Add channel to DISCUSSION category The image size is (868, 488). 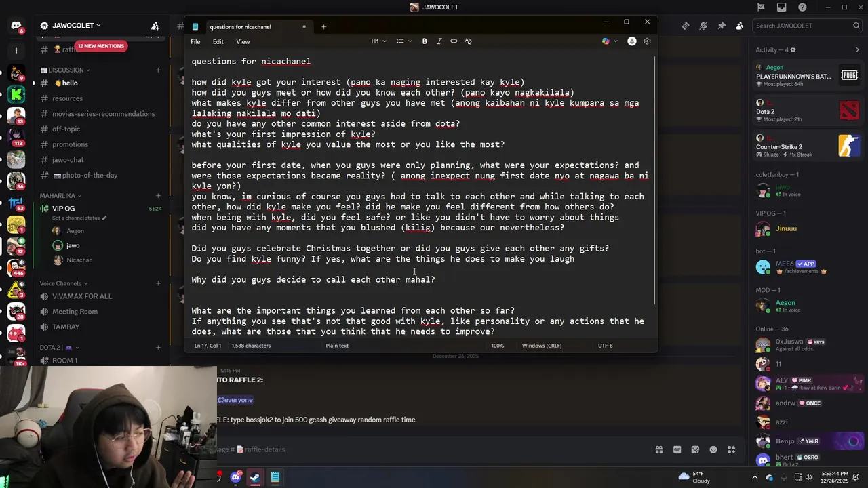[158, 70]
